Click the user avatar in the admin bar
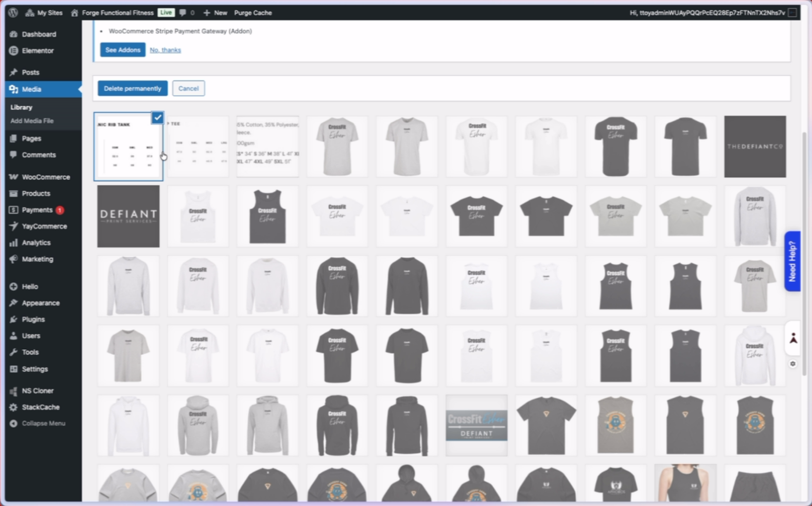Screen dimensions: 812x506 [792, 13]
